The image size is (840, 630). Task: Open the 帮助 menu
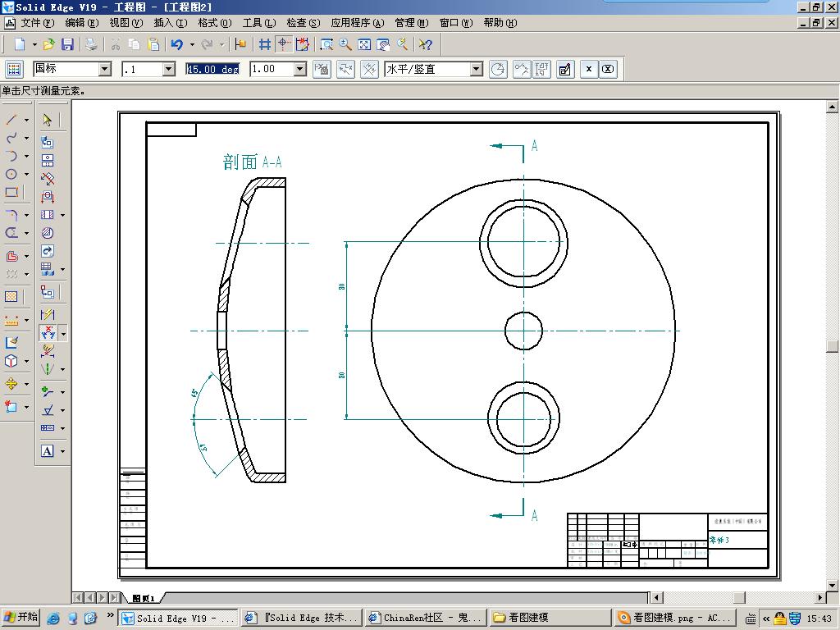500,22
